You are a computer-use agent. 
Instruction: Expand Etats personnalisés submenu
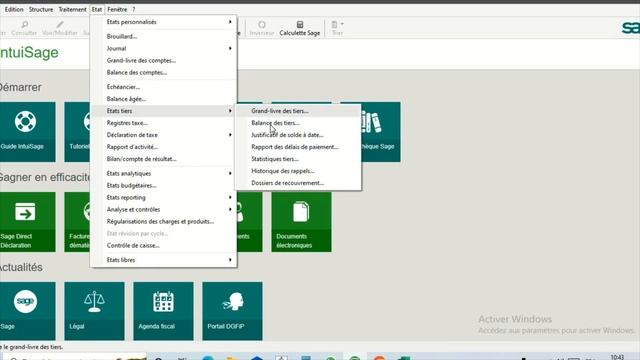click(x=163, y=22)
